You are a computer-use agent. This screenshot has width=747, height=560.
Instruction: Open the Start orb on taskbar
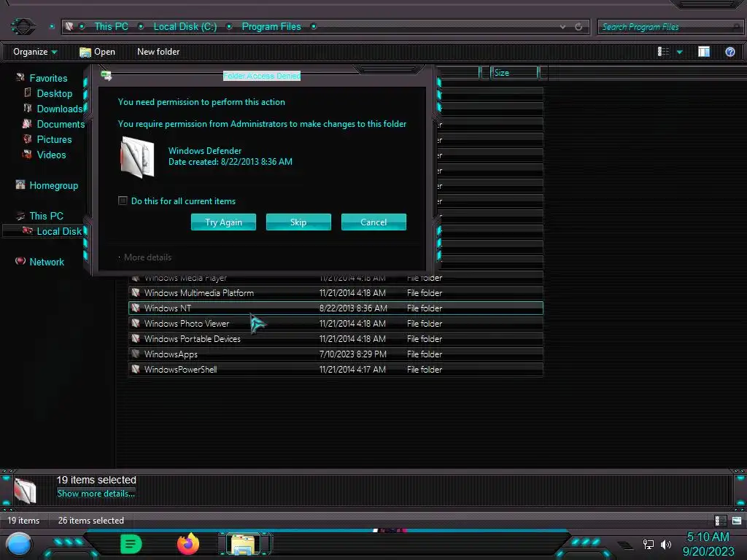(x=19, y=544)
